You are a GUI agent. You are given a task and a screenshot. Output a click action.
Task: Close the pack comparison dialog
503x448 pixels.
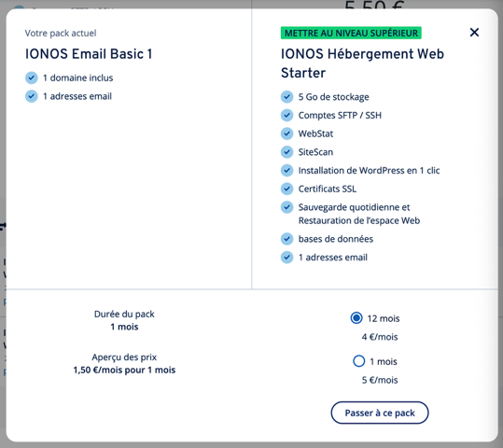coord(474,32)
